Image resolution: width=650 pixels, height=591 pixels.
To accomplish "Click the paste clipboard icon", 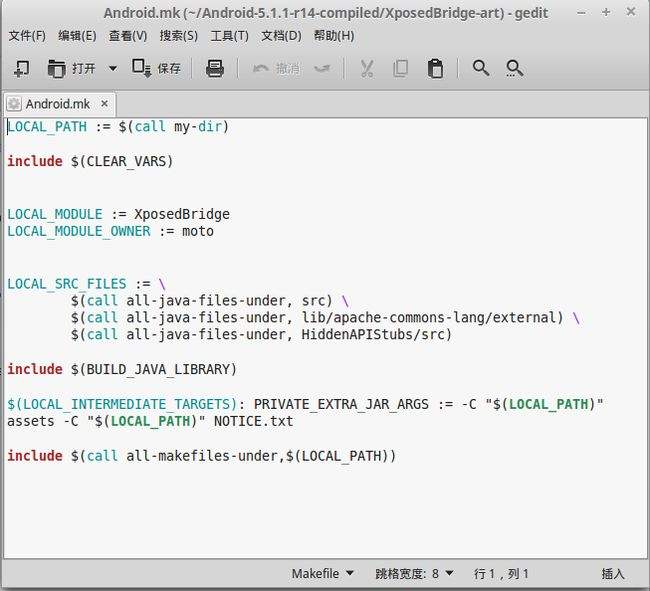I will [x=435, y=68].
